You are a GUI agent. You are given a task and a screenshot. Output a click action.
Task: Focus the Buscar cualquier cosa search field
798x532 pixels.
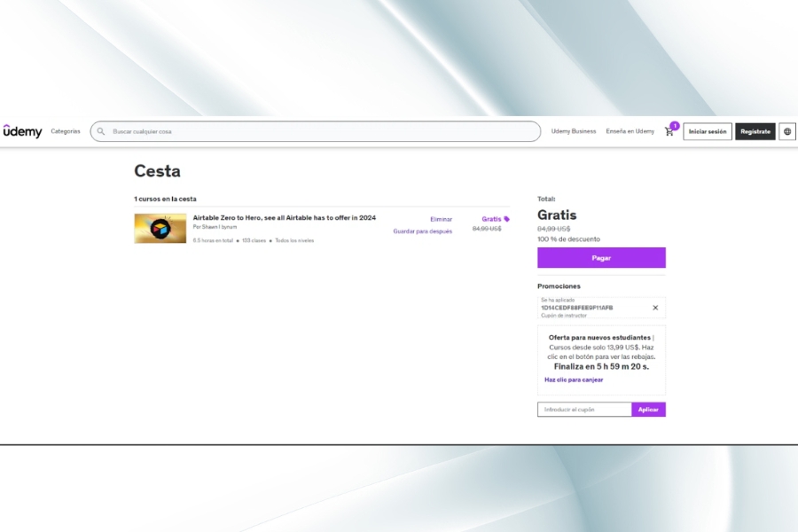pos(316,131)
